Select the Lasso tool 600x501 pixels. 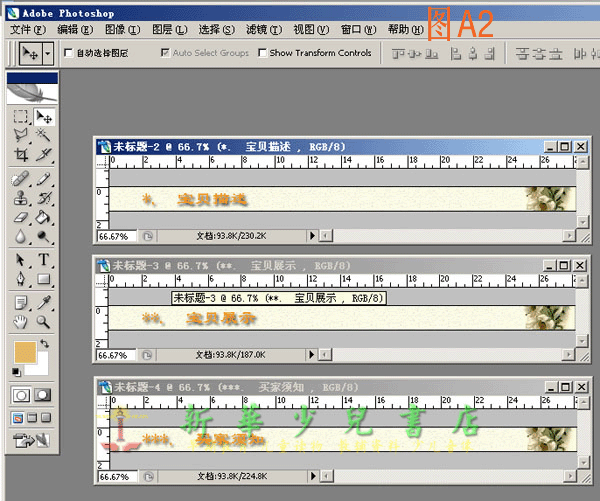(x=21, y=135)
